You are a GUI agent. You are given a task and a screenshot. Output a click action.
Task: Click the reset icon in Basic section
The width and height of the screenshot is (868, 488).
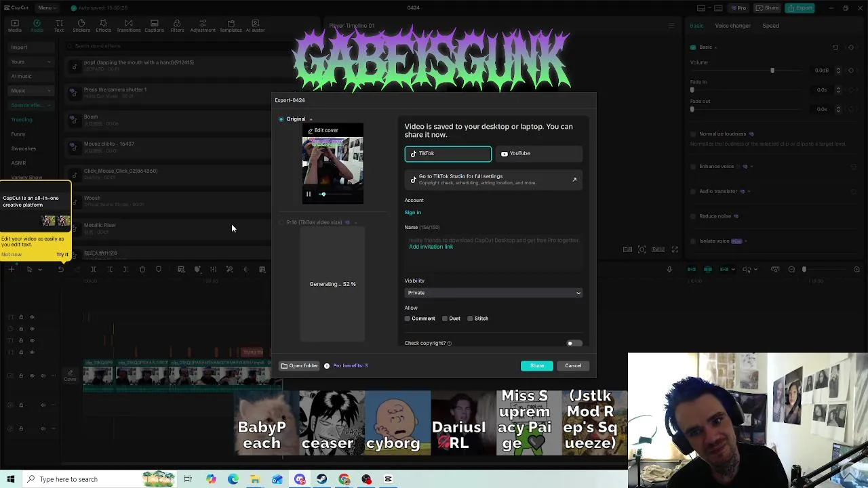coord(835,47)
